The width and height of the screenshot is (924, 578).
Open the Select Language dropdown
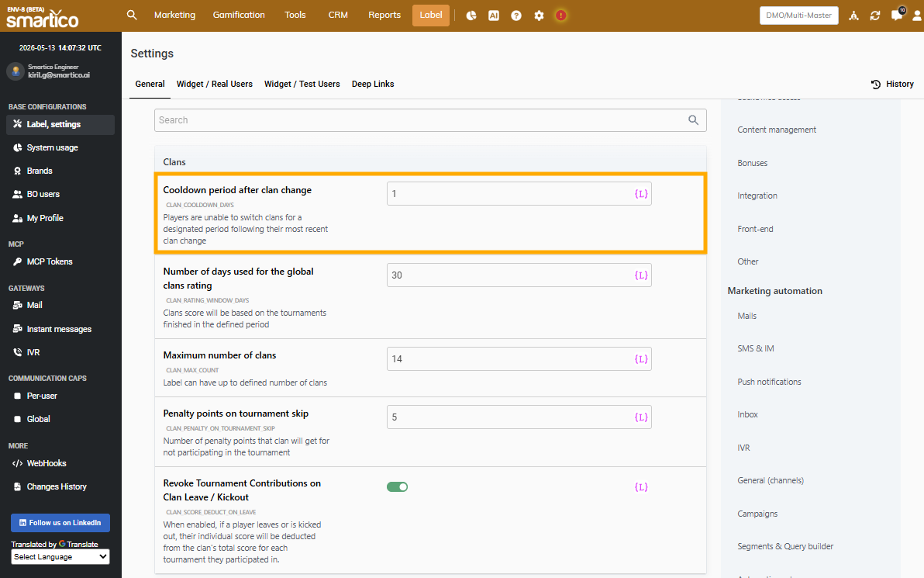tap(60, 557)
